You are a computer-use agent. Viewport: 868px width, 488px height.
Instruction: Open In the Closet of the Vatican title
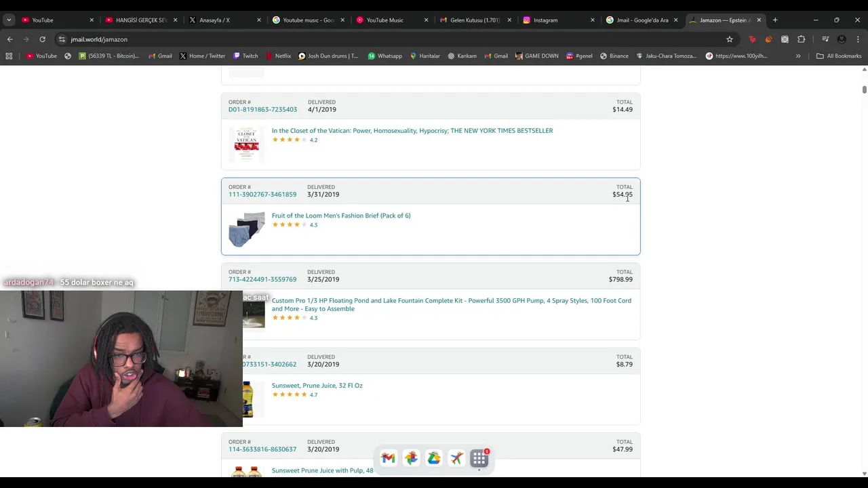click(412, 131)
